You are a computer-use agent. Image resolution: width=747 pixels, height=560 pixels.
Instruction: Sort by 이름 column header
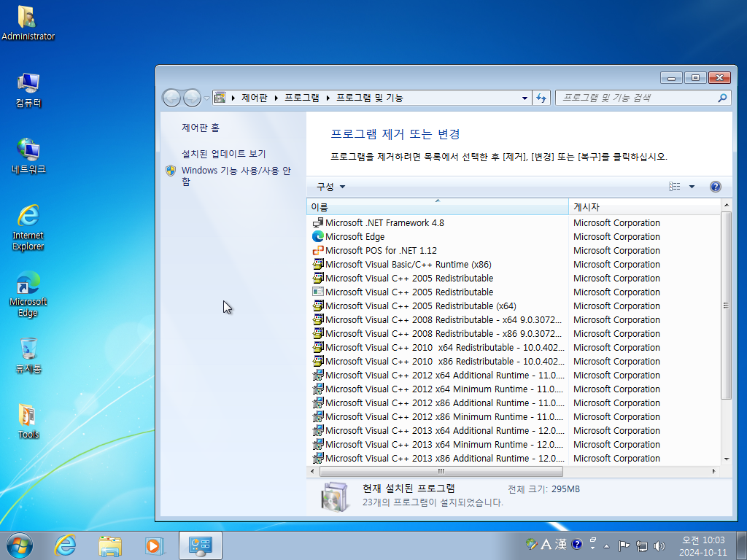point(438,206)
